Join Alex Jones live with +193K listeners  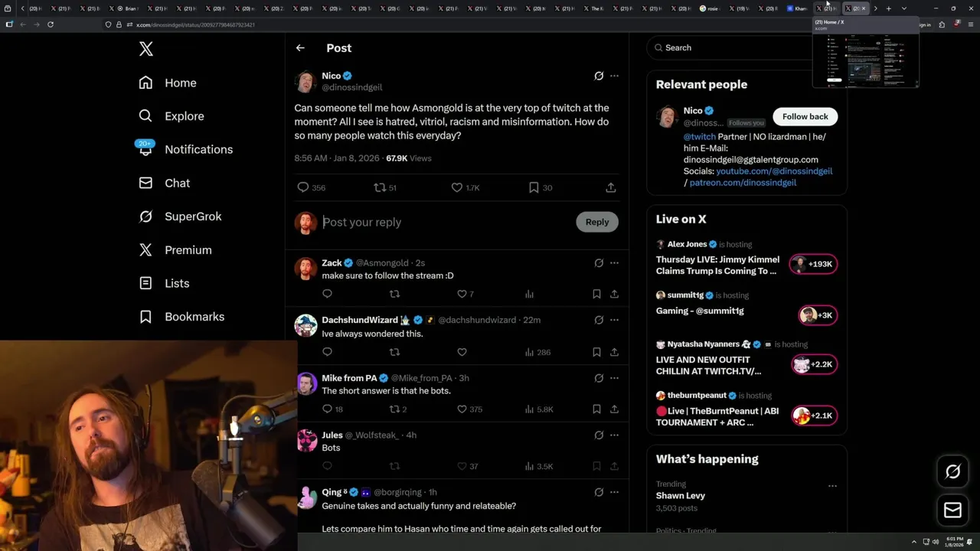click(x=813, y=264)
